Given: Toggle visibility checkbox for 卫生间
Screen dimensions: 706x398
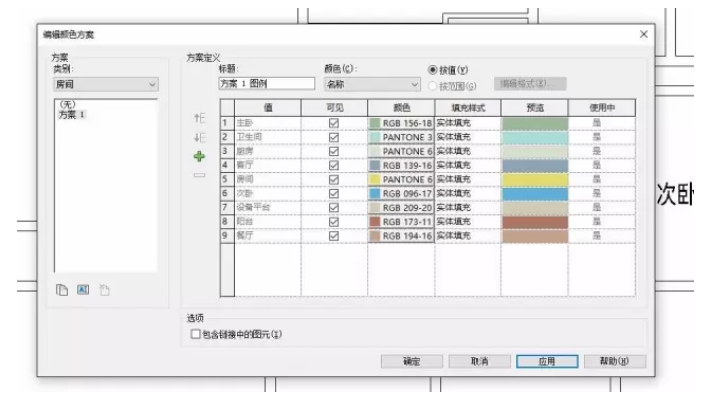Looking at the screenshot, I should tap(334, 137).
